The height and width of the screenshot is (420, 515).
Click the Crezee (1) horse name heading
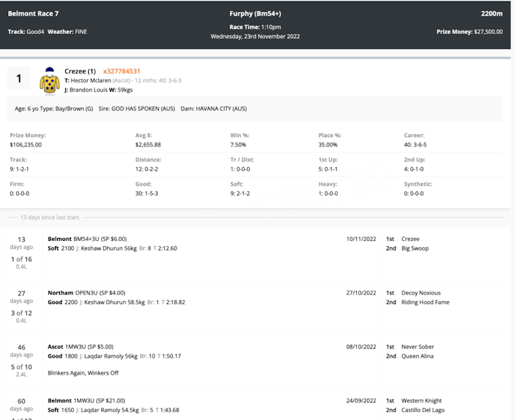coord(80,71)
